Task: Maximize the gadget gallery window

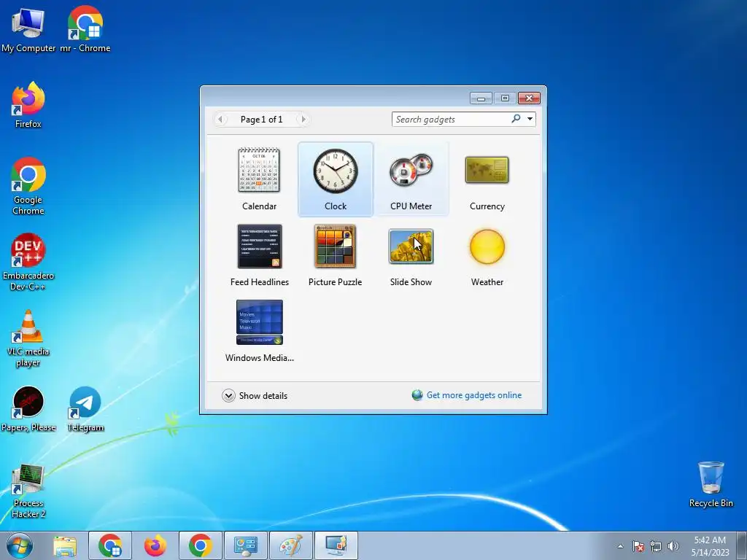Action: (505, 98)
